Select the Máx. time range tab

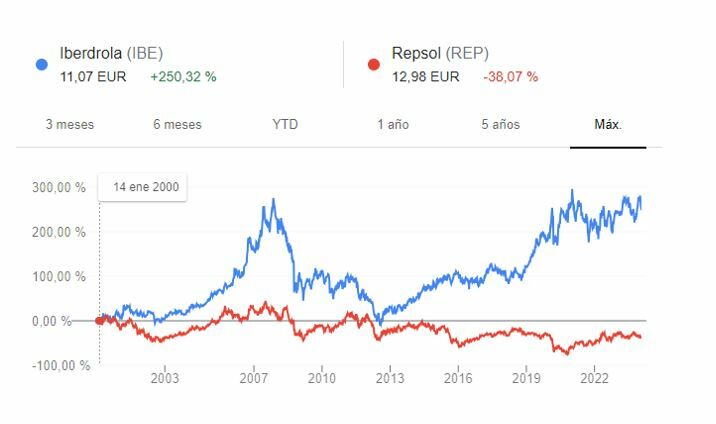(x=608, y=125)
